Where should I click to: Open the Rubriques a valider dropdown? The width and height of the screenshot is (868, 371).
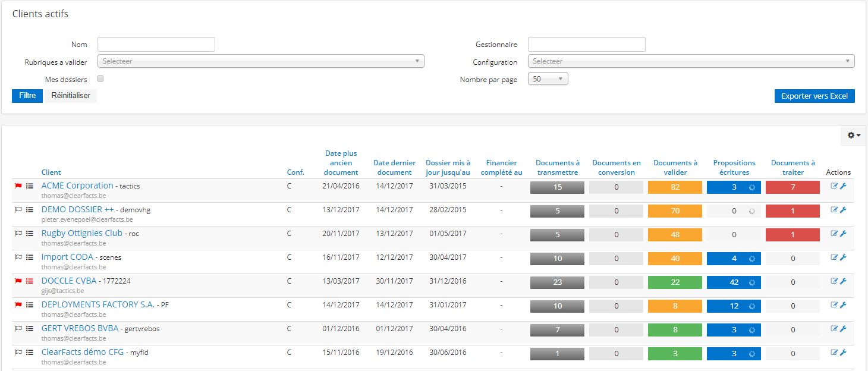pyautogui.click(x=261, y=61)
